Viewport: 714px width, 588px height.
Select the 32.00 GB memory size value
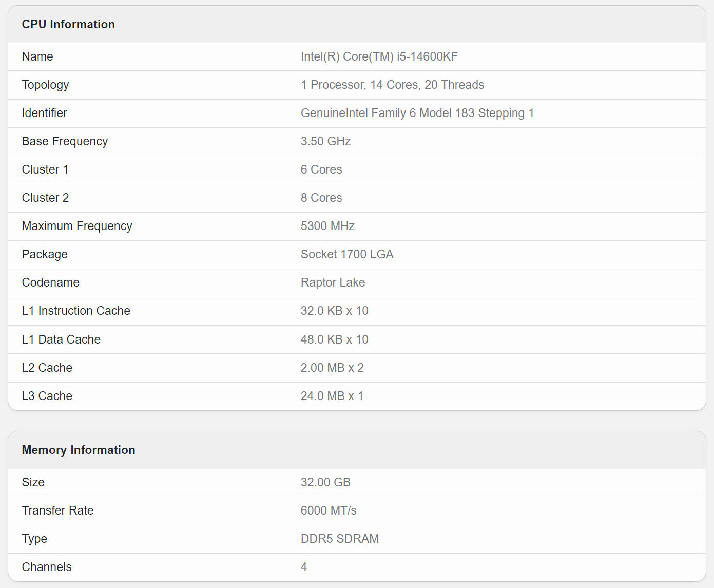325,482
